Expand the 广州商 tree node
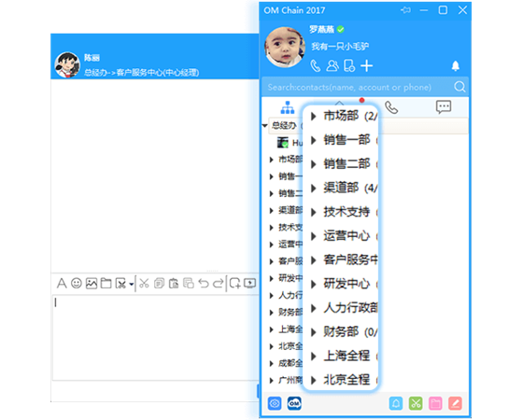The image size is (523, 420). tap(272, 380)
